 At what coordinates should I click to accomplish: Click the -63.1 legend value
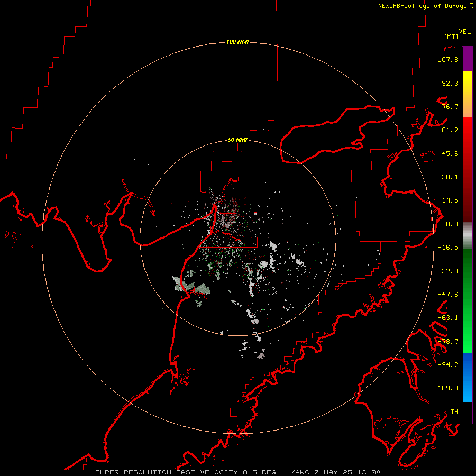[448, 318]
